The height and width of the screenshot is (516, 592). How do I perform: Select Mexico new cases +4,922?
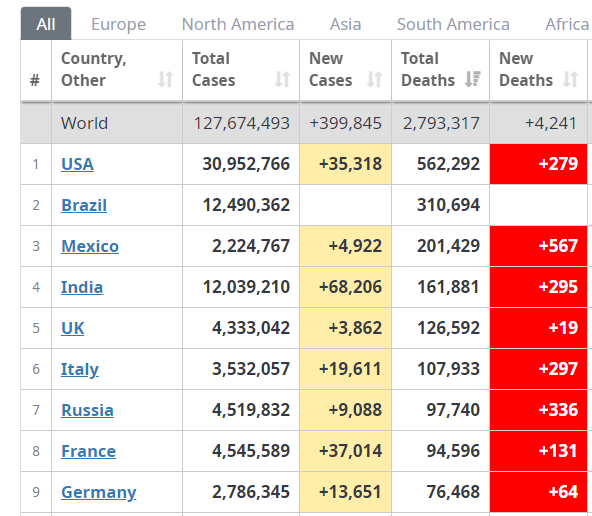point(355,246)
